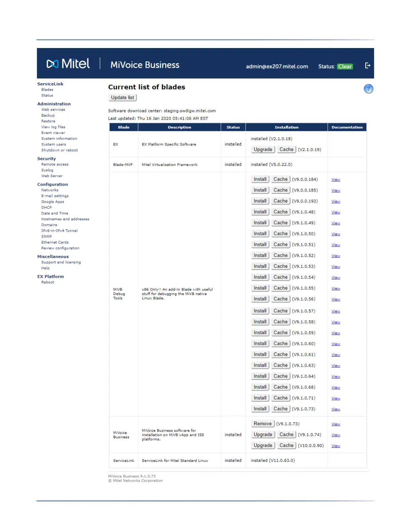View documentation for Remove V9.1.0.73 row
This screenshot has height=532, width=411.
pos(336,424)
